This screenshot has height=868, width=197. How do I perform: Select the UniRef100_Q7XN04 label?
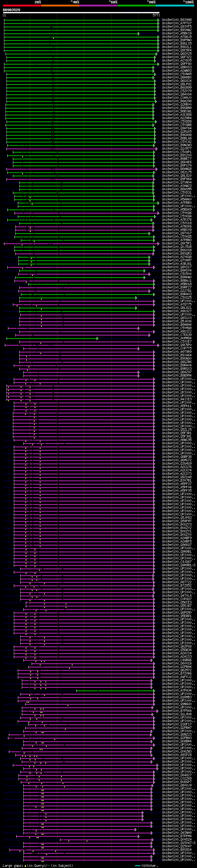pos(177,182)
